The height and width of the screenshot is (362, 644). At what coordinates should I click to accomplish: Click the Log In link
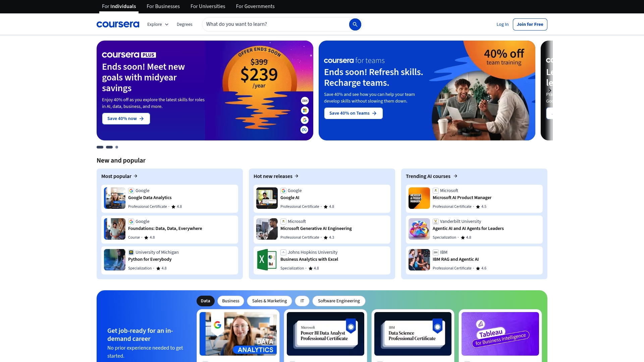[502, 24]
